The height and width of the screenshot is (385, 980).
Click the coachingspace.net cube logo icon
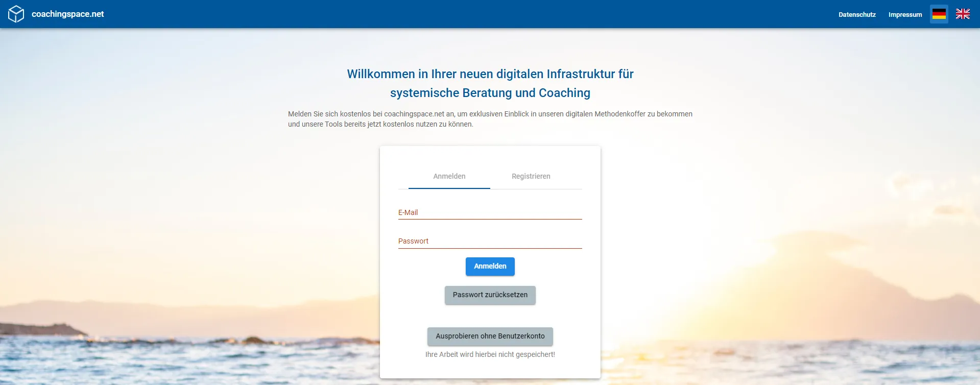[x=16, y=14]
